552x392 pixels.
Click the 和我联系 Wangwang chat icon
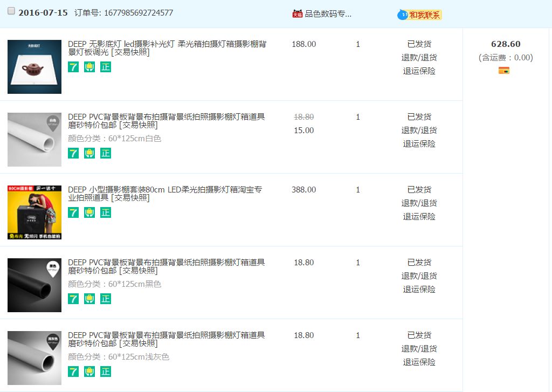click(419, 15)
